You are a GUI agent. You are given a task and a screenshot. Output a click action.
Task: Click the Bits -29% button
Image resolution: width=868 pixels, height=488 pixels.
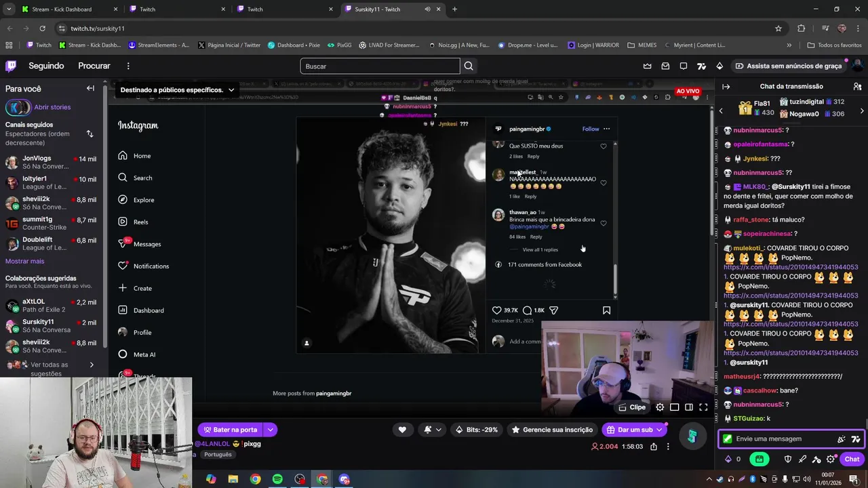[476, 429]
